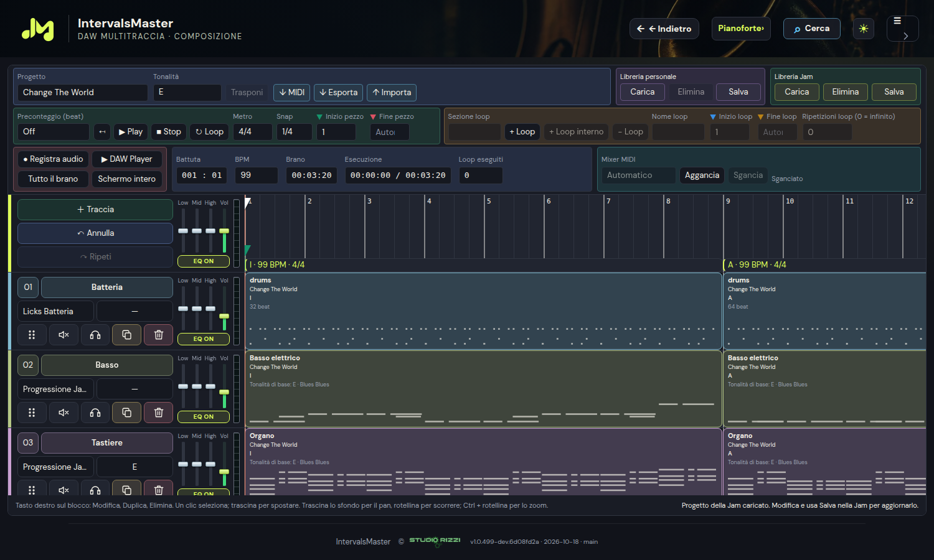Open the Metro 4/4 dropdown
The image size is (934, 560).
coord(252,132)
